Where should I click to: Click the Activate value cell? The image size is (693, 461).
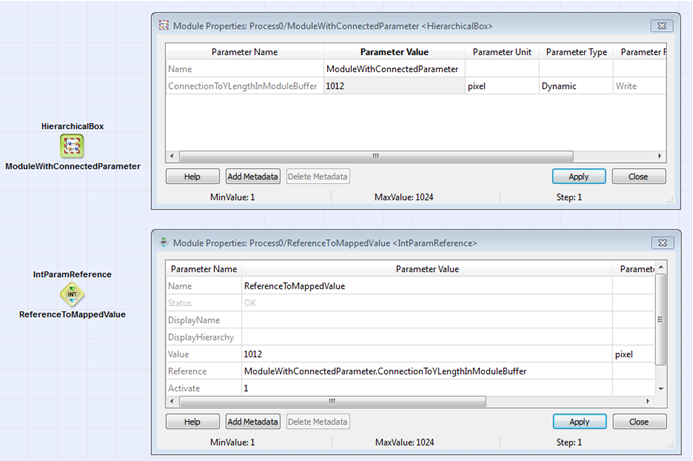[427, 388]
